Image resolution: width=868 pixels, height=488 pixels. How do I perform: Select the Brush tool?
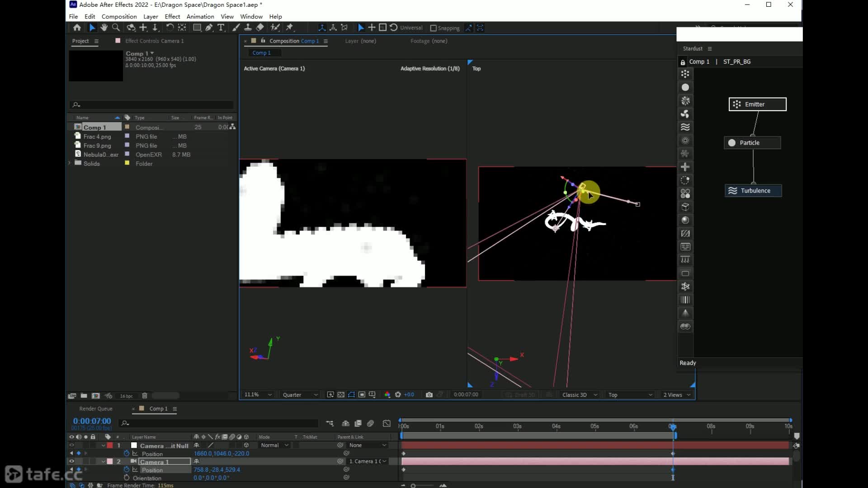coord(236,28)
